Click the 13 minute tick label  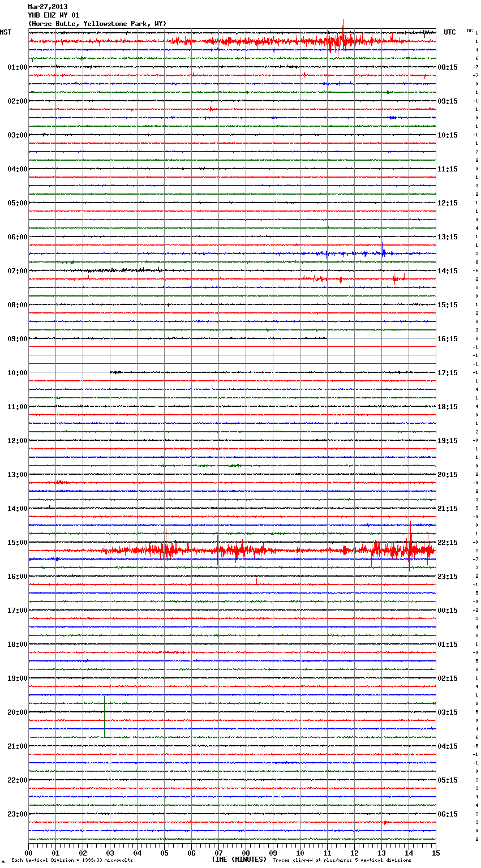[382, 853]
